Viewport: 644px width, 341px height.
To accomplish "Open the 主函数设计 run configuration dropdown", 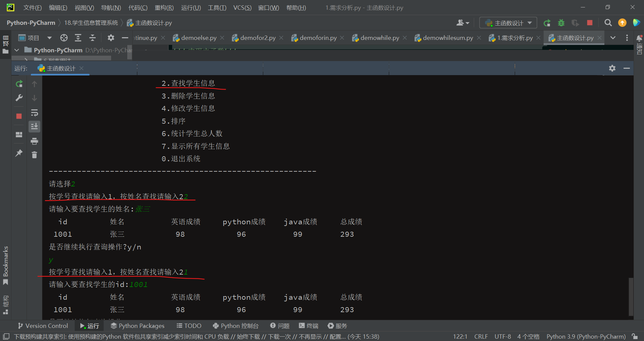I will click(x=507, y=23).
